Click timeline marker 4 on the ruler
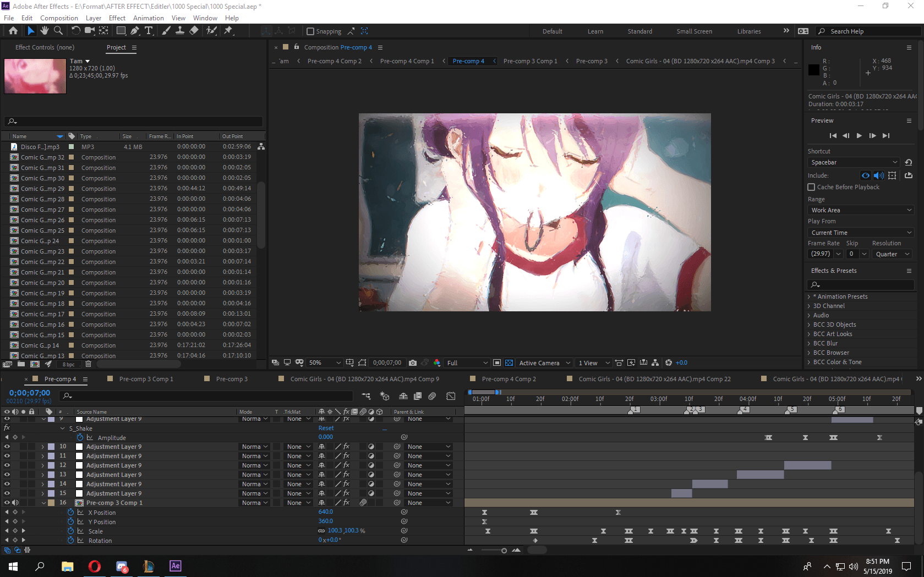Screen dimensions: 924x577 tap(744, 409)
